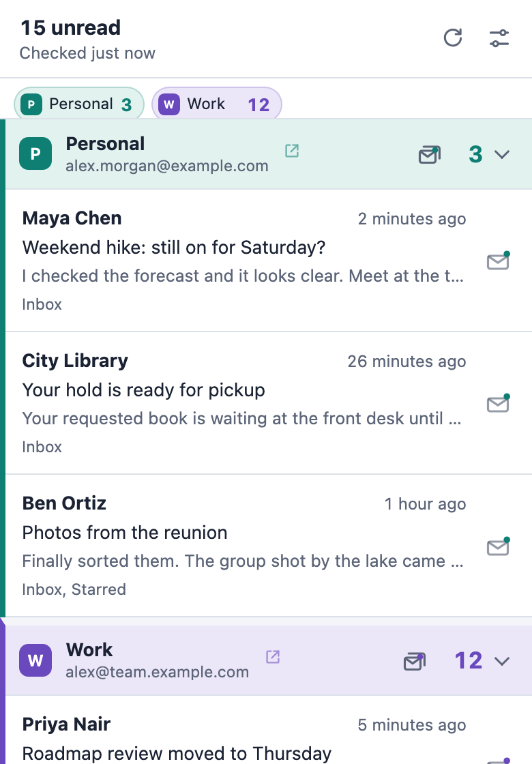Image resolution: width=532 pixels, height=764 pixels.
Task: Click sender name Ben Ortiz
Action: point(64,503)
